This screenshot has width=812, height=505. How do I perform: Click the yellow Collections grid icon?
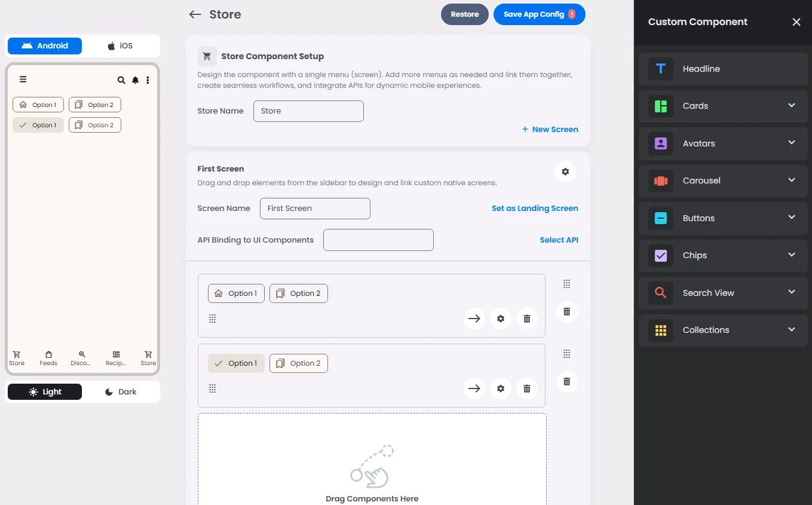tap(661, 330)
